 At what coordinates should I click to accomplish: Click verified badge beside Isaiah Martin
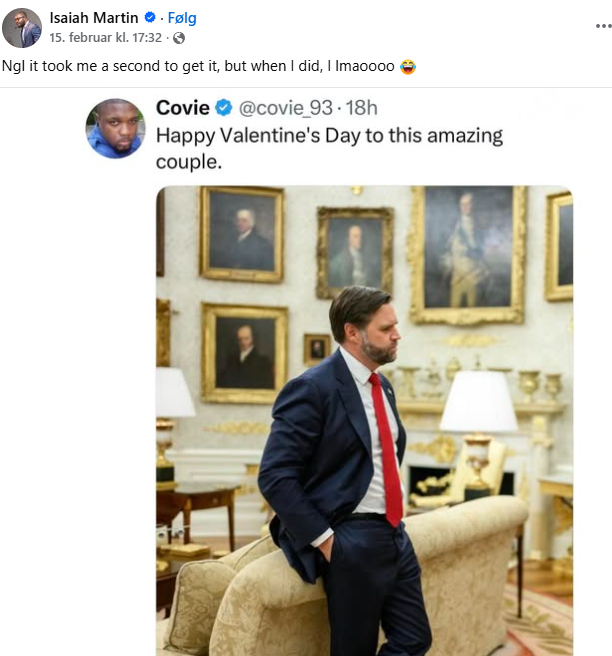[150, 18]
